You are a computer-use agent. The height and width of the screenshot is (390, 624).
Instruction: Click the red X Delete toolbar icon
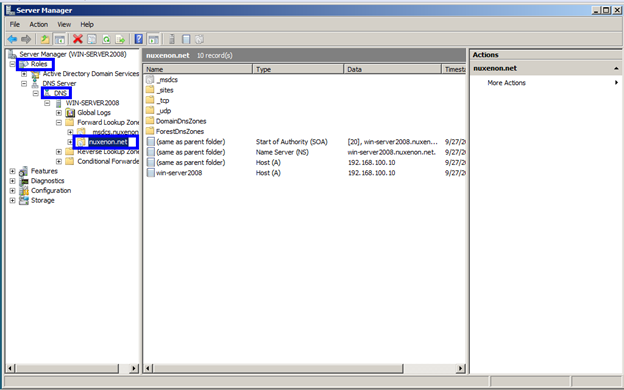point(78,39)
